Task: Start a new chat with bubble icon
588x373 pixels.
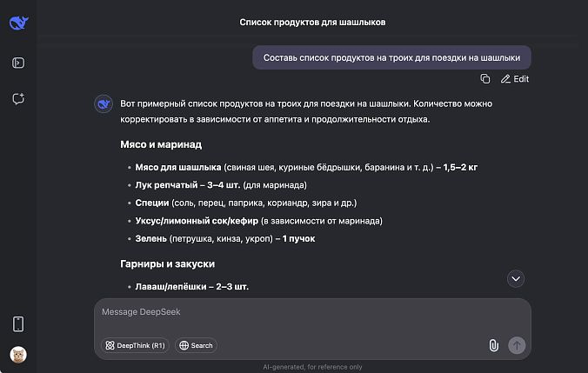Action: click(x=18, y=98)
